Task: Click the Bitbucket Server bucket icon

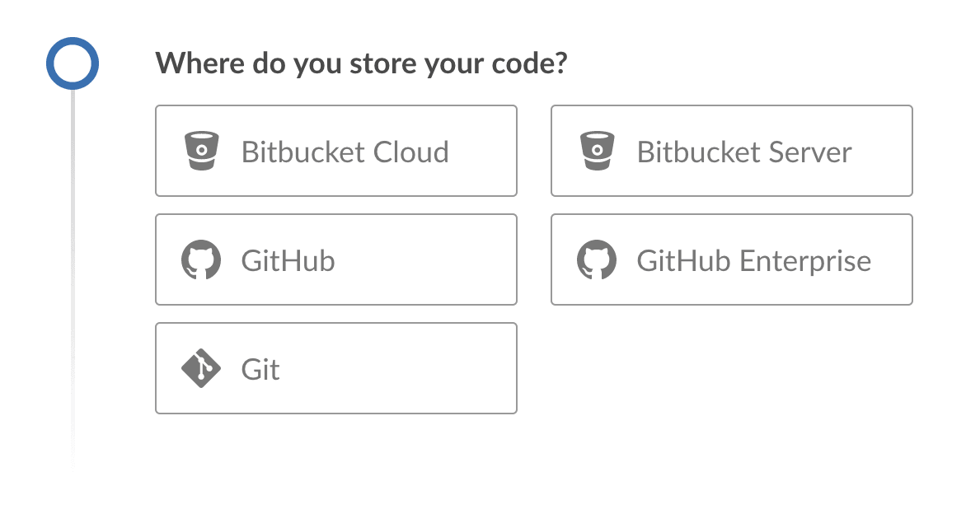Action: [598, 151]
